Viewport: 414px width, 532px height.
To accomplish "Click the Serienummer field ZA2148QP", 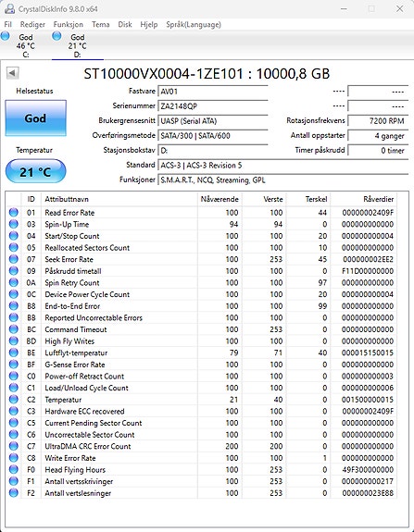I will (213, 106).
